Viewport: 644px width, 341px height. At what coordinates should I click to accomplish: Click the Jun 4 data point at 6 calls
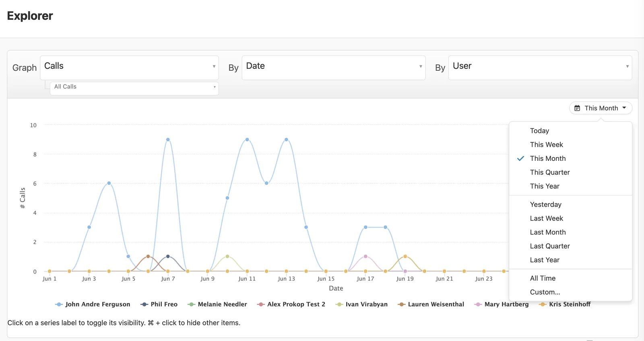tap(109, 183)
